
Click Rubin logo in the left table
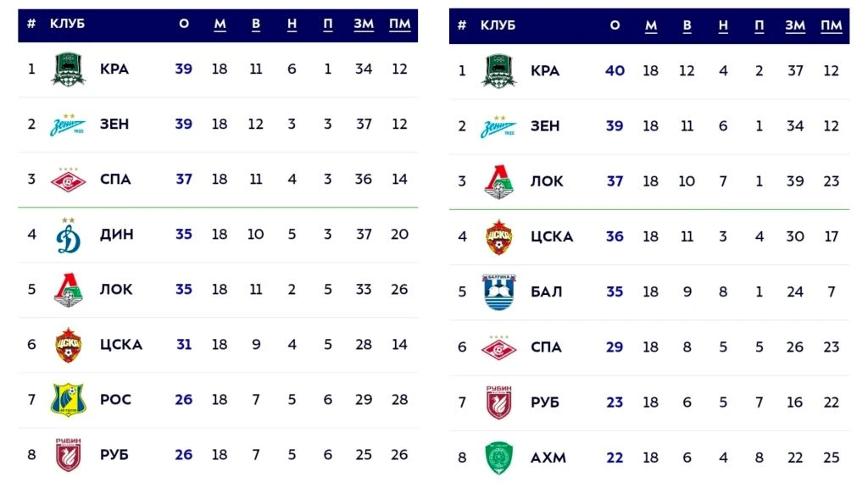click(x=69, y=455)
